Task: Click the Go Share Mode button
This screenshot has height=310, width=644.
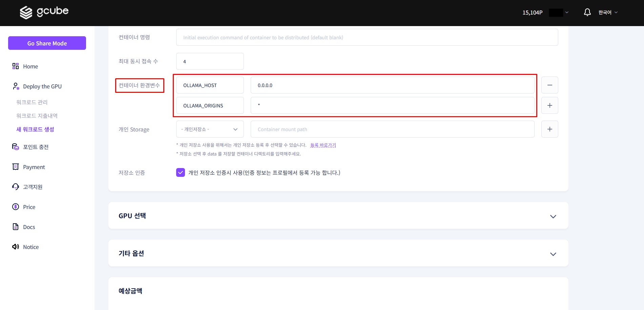Action: coord(47,43)
